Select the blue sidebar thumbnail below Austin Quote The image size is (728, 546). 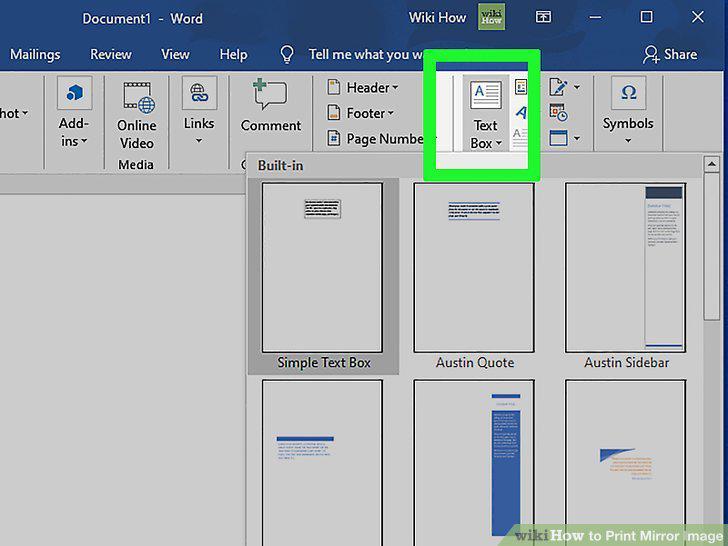[x=474, y=462]
